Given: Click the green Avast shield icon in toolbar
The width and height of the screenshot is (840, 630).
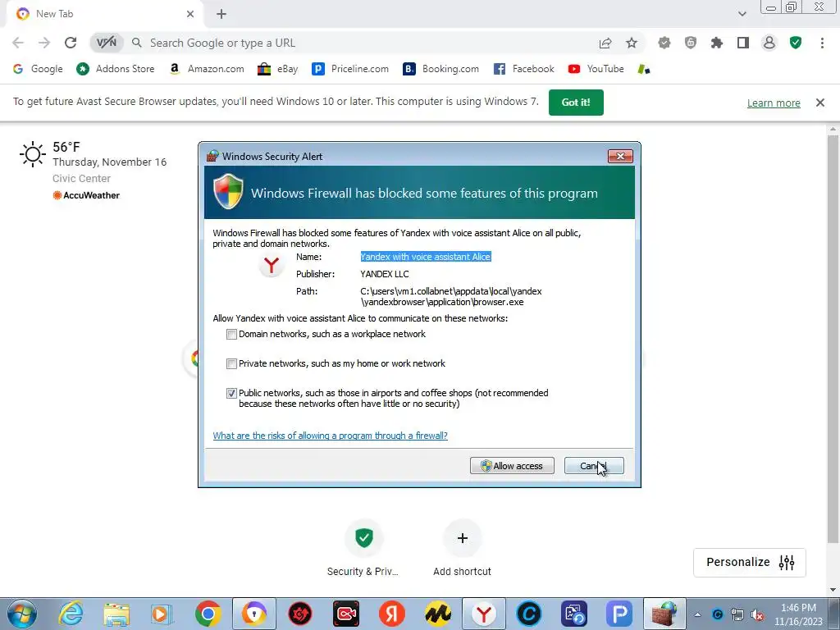Looking at the screenshot, I should pos(796,43).
